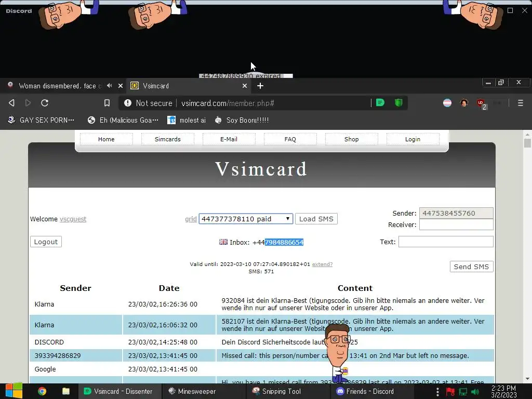This screenshot has height=399, width=532.
Task: Open the browser hamburger menu
Action: 520,103
